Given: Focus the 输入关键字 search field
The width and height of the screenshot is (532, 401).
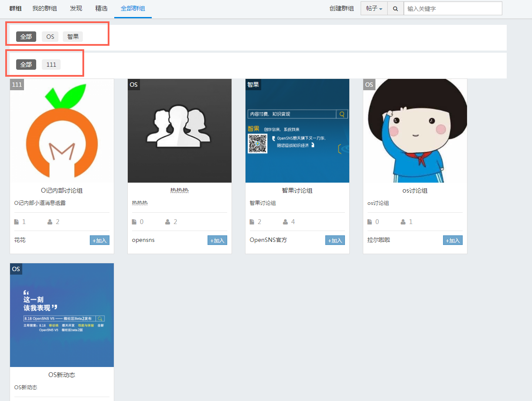Looking at the screenshot, I should pos(453,8).
